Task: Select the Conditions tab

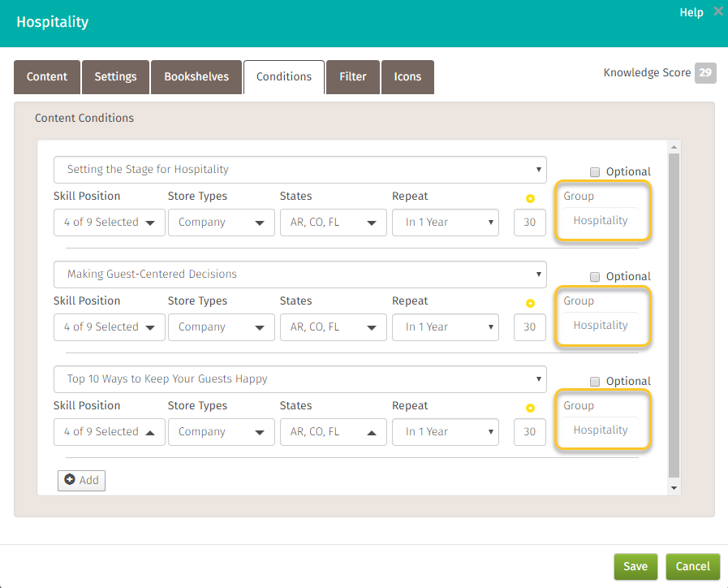Action: pyautogui.click(x=284, y=77)
